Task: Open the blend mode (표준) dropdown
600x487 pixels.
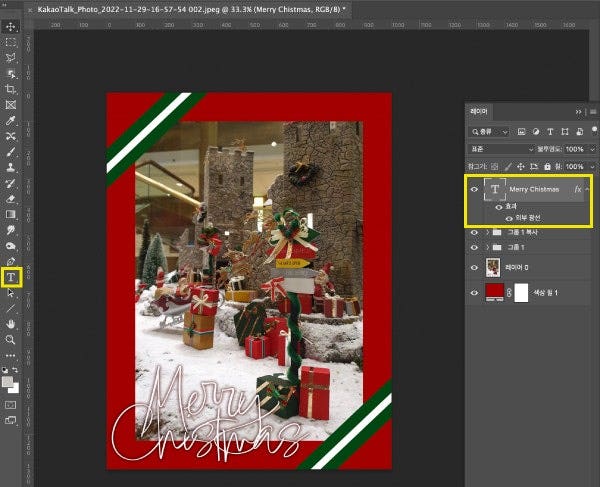Action: pyautogui.click(x=501, y=149)
